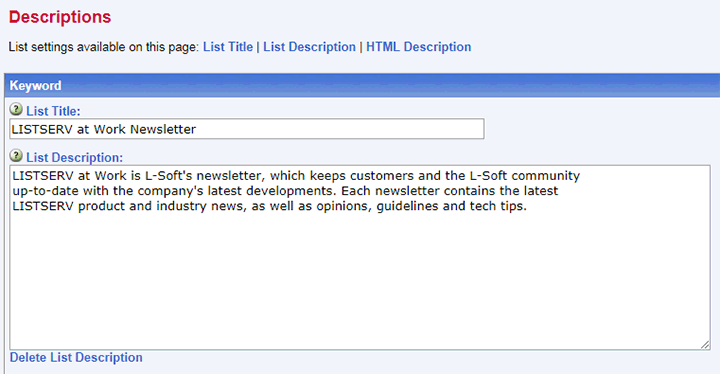This screenshot has height=374, width=720.
Task: Select the red Descriptions page heading
Action: [x=60, y=17]
